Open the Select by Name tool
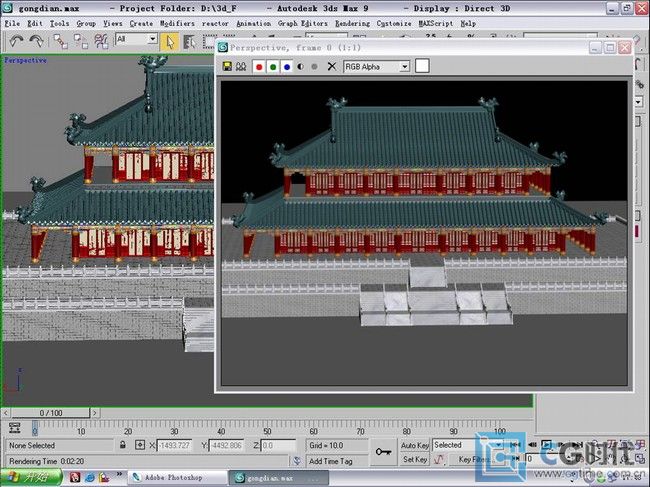Viewport: 650px width, 487px height. point(189,42)
